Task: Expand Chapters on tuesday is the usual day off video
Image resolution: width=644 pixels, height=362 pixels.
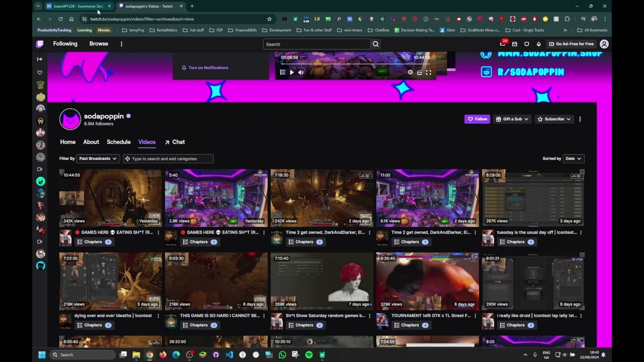Action: tap(516, 242)
